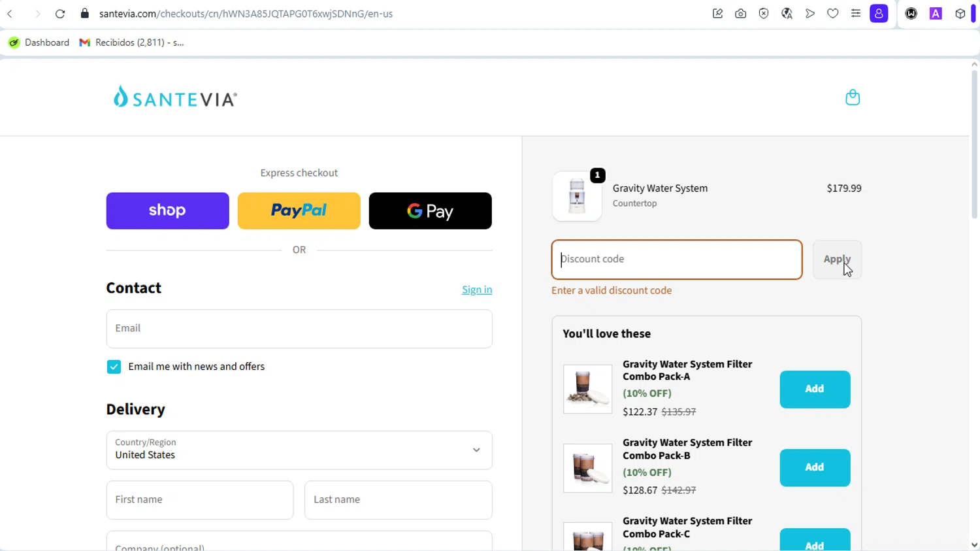The height and width of the screenshot is (551, 980).
Task: Click Gravity Water System product thumbnail
Action: (577, 196)
